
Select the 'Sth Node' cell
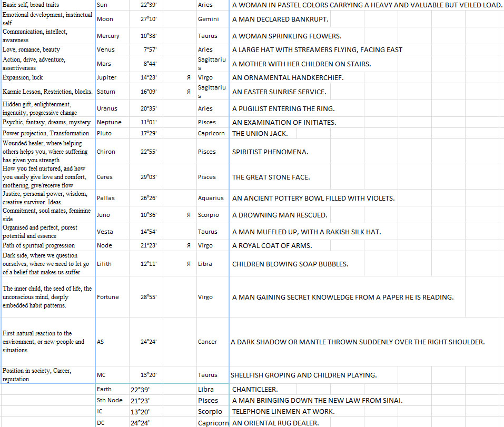112,400
